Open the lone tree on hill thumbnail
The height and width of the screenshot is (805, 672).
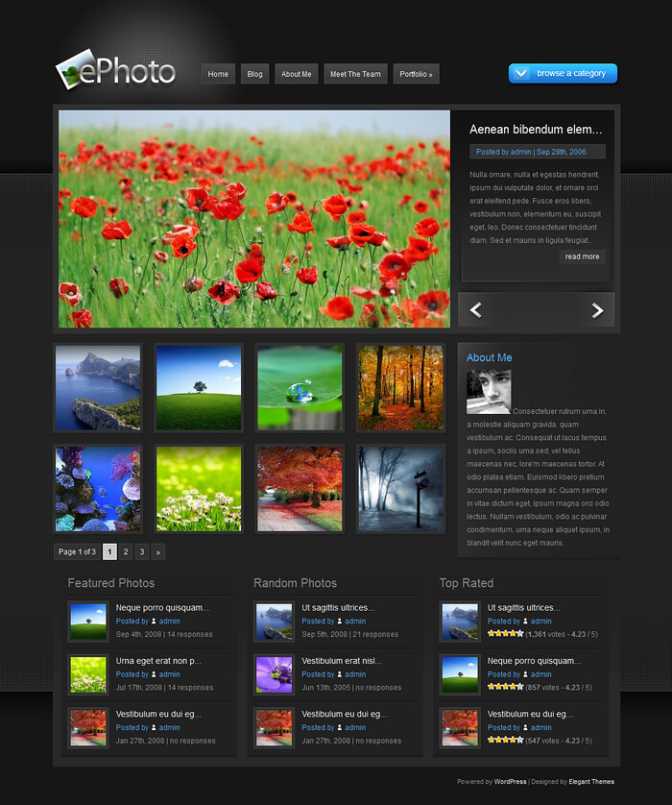199,388
